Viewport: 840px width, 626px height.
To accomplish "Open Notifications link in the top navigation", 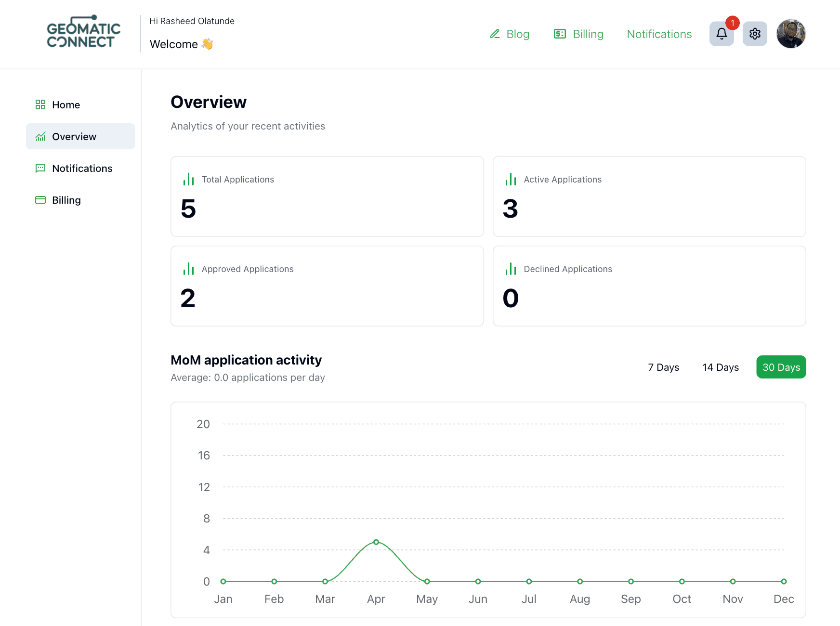I will (x=659, y=34).
